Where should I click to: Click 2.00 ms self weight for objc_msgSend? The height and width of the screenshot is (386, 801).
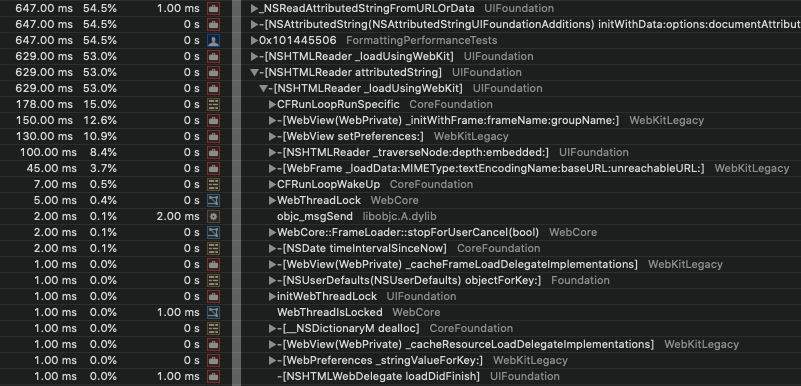178,216
